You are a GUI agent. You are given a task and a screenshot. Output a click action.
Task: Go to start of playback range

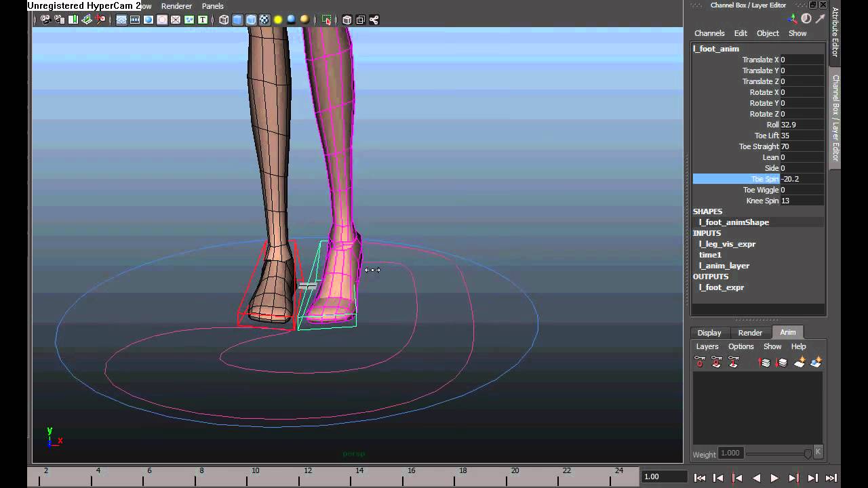tap(700, 478)
